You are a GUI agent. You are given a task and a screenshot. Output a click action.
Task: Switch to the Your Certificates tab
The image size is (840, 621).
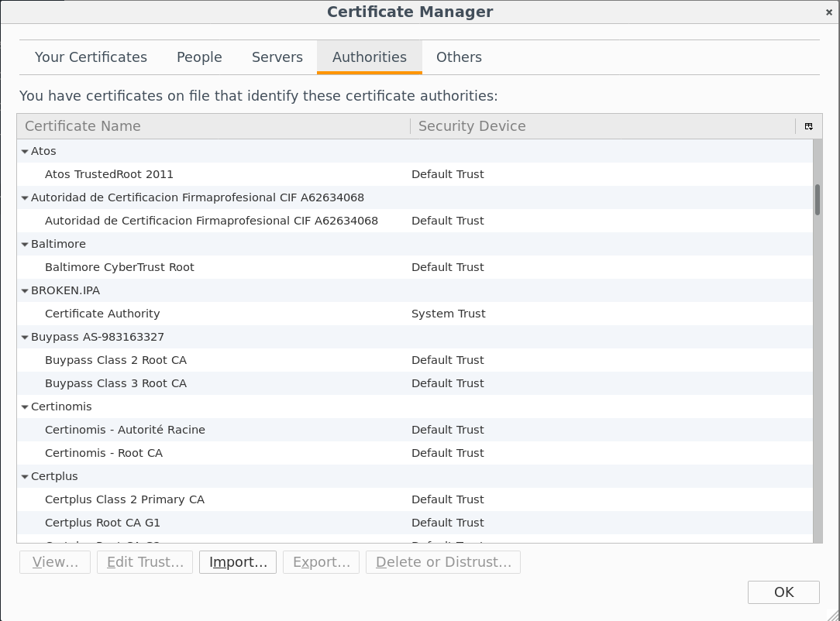[x=91, y=57]
